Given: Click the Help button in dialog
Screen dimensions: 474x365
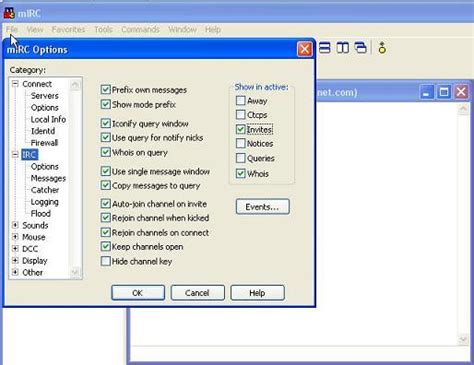Looking at the screenshot, I should pos(257,293).
